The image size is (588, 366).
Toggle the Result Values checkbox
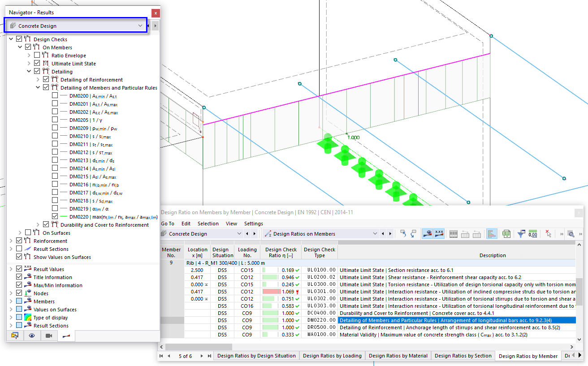click(19, 269)
